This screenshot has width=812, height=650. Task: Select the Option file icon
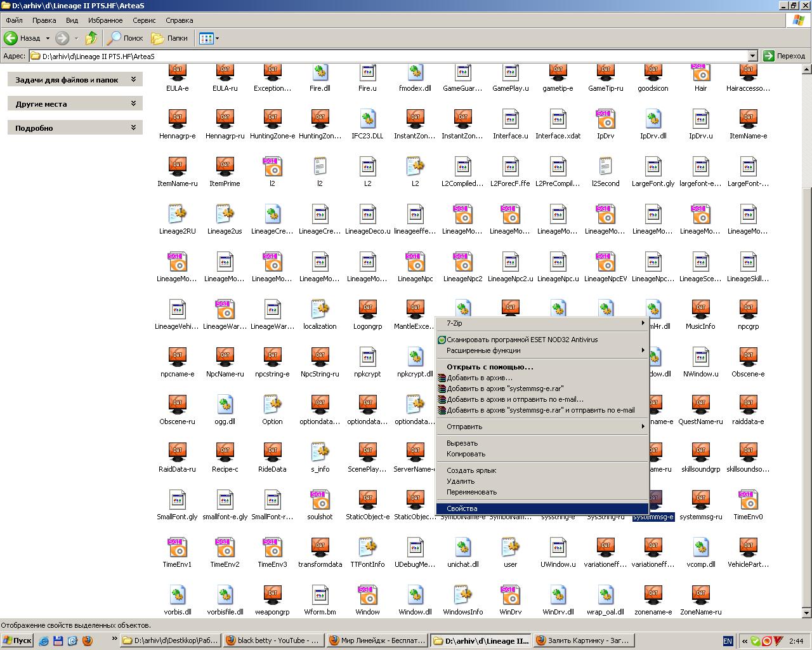click(x=272, y=405)
